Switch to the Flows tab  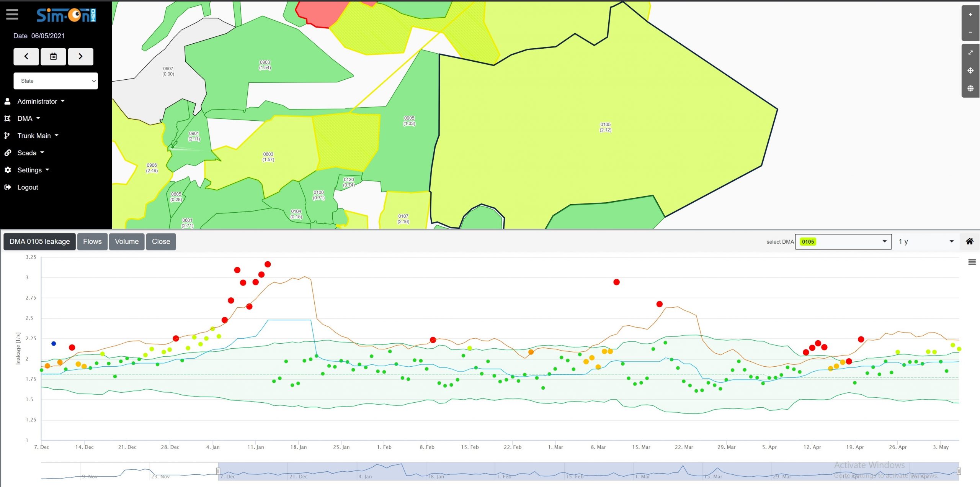tap(92, 241)
